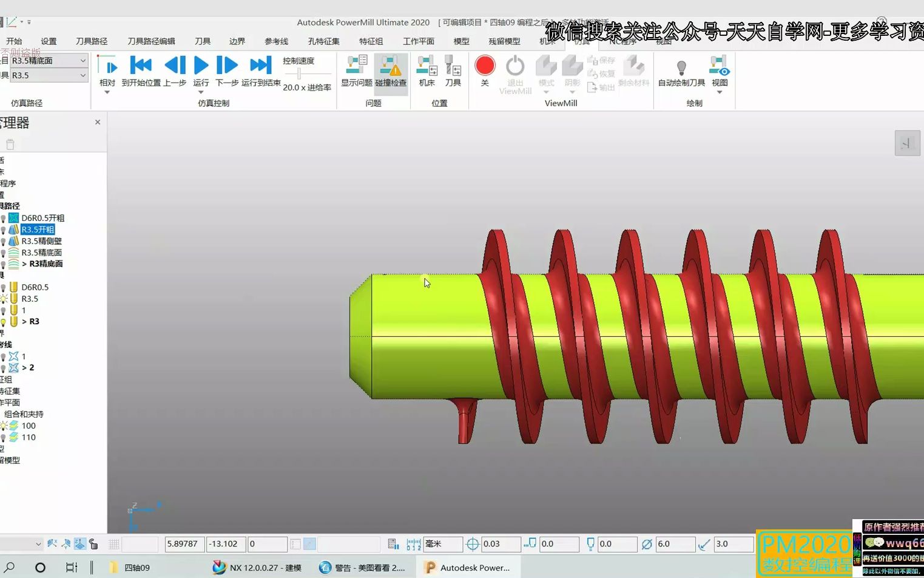Open the 刀具路径编辑 ribbon tab
Viewport: 924px width, 578px height.
click(x=151, y=41)
